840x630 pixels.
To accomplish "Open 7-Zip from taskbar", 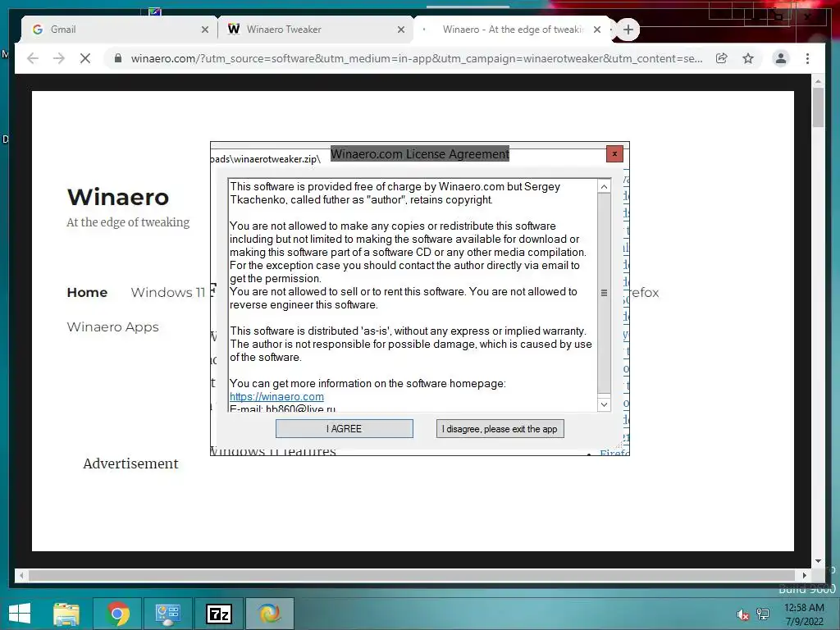I will tap(218, 614).
